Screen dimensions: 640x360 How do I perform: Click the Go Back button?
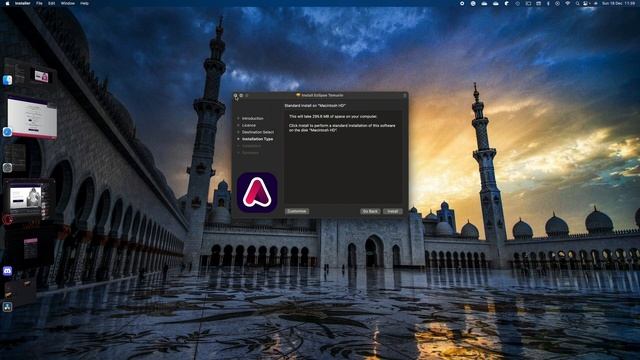(x=370, y=211)
